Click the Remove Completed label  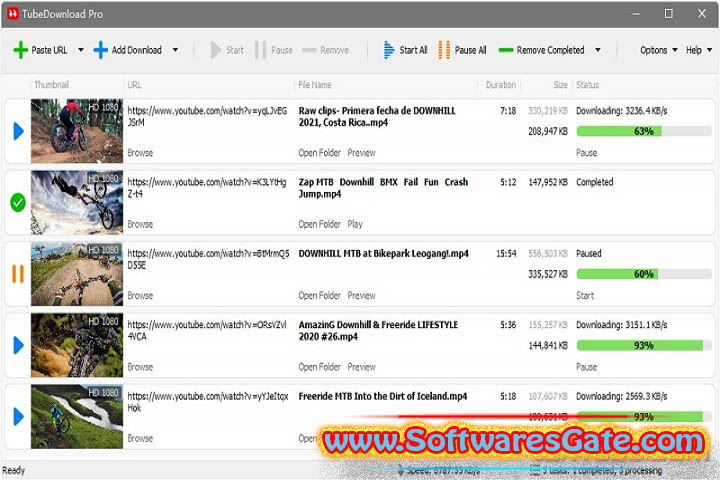(551, 50)
